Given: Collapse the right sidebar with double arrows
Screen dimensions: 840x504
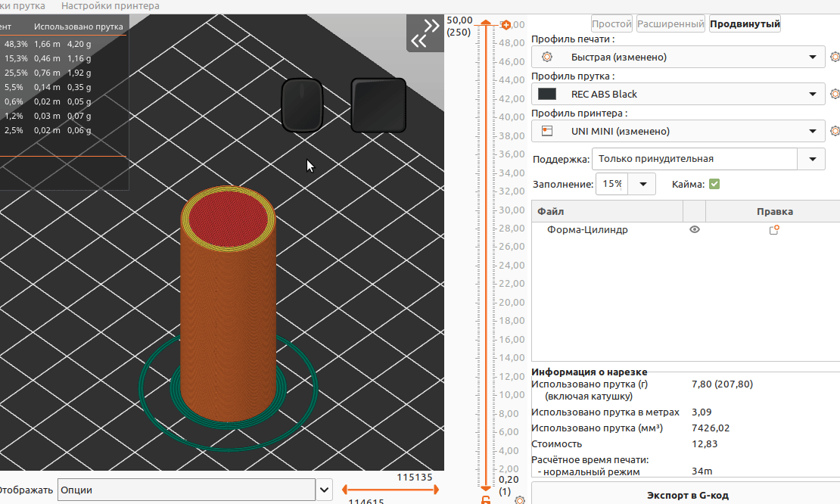Looking at the screenshot, I should click(425, 33).
